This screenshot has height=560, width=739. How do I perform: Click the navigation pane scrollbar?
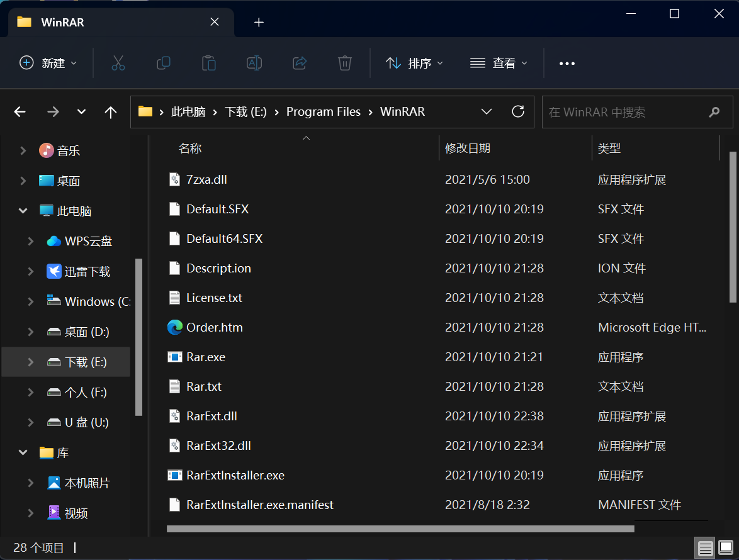138,337
